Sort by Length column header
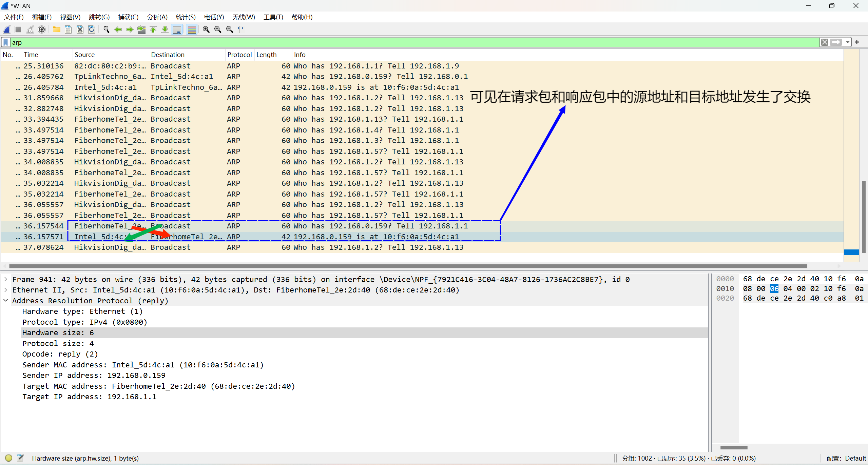 click(x=273, y=55)
